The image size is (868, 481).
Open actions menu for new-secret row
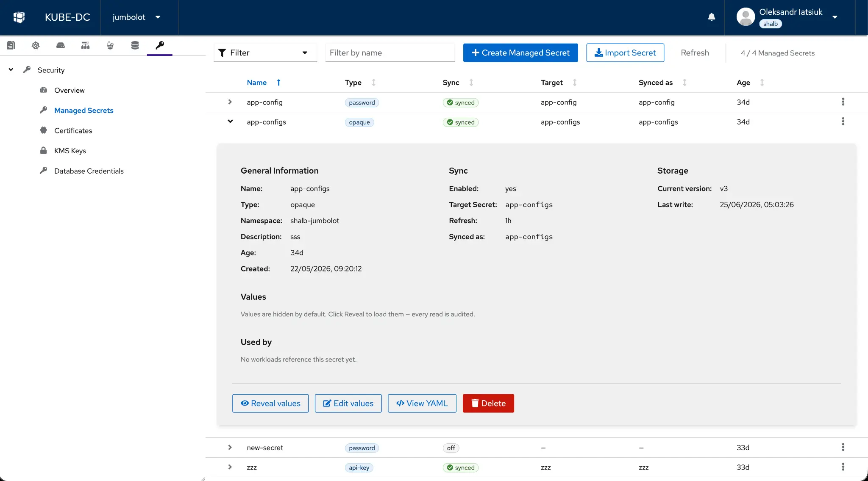(x=843, y=447)
